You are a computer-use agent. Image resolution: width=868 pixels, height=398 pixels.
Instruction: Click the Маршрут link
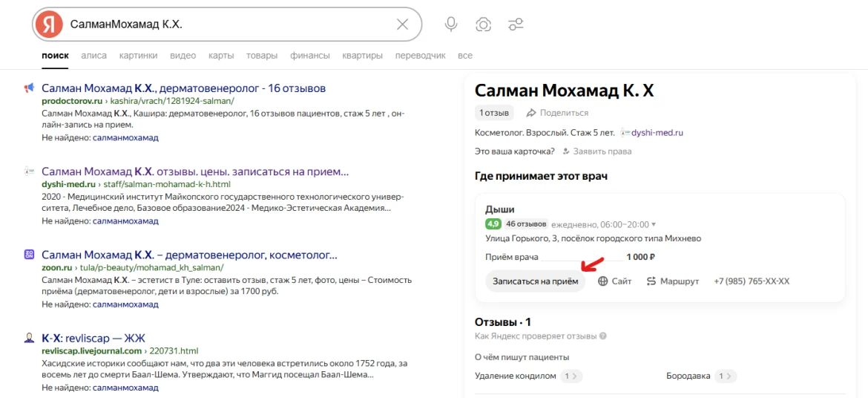point(673,281)
